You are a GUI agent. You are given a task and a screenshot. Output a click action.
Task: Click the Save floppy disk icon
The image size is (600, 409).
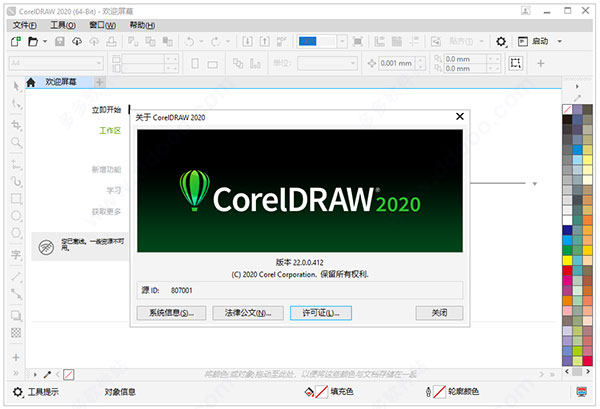(60, 41)
